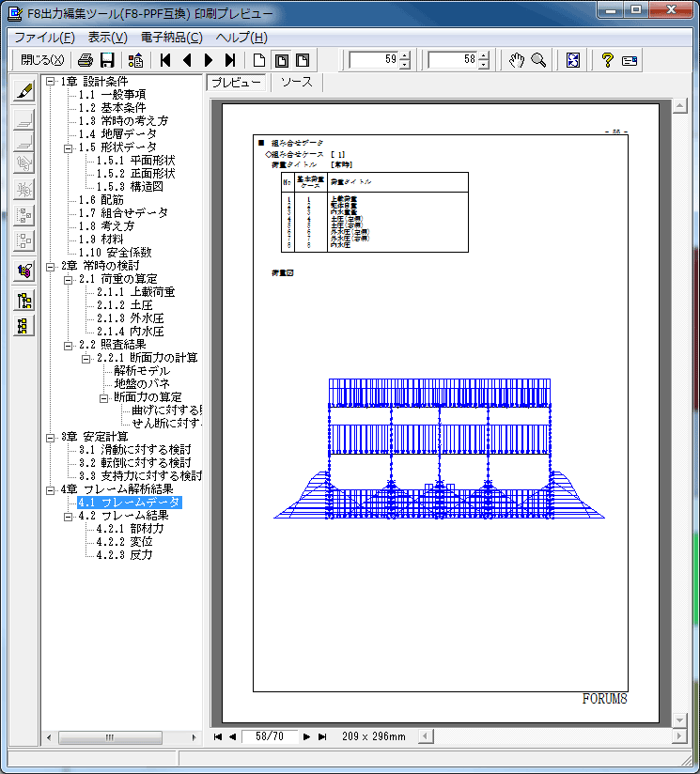Image resolution: width=700 pixels, height=774 pixels.
Task: Go to the next page in the toolbar
Action: (x=209, y=60)
